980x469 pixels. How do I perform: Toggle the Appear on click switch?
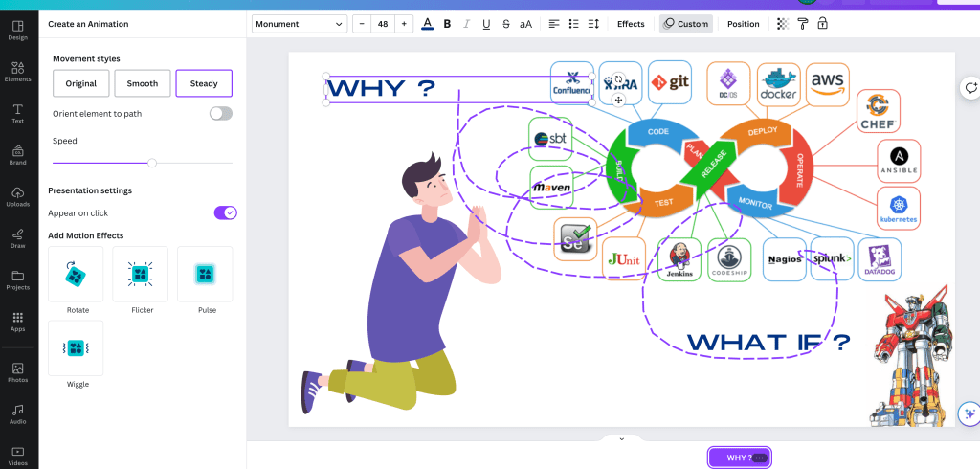pos(226,212)
